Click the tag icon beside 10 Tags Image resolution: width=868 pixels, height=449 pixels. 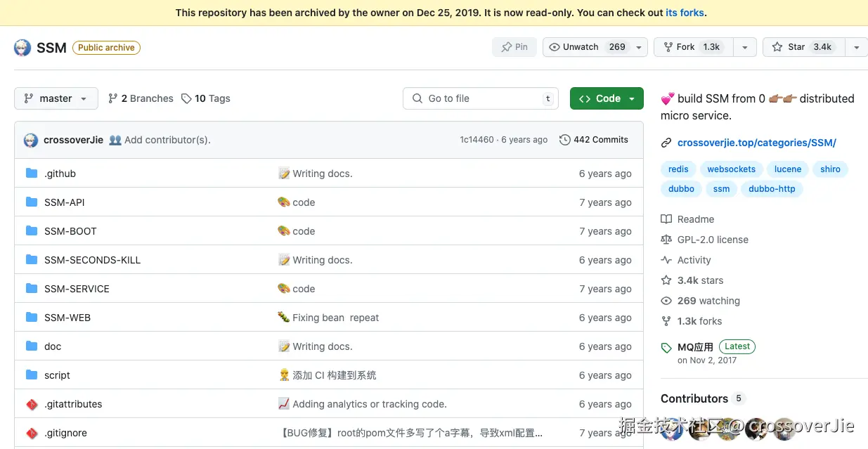tap(186, 98)
